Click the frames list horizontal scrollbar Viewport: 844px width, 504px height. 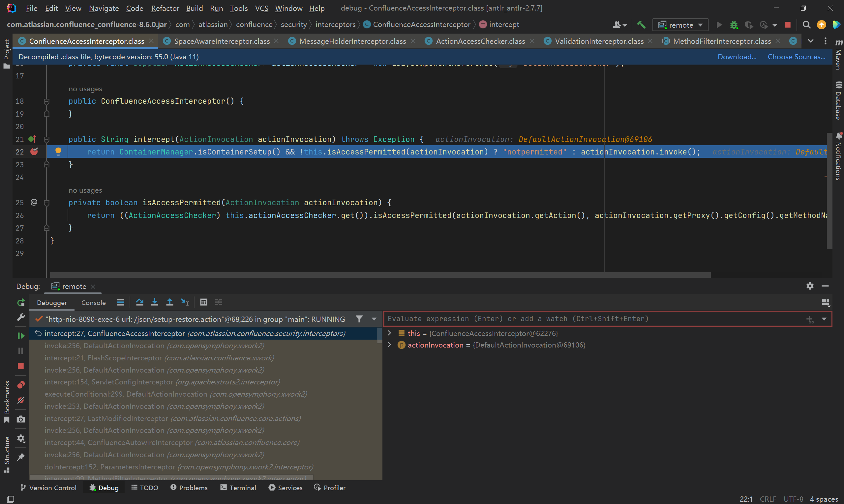point(172,478)
